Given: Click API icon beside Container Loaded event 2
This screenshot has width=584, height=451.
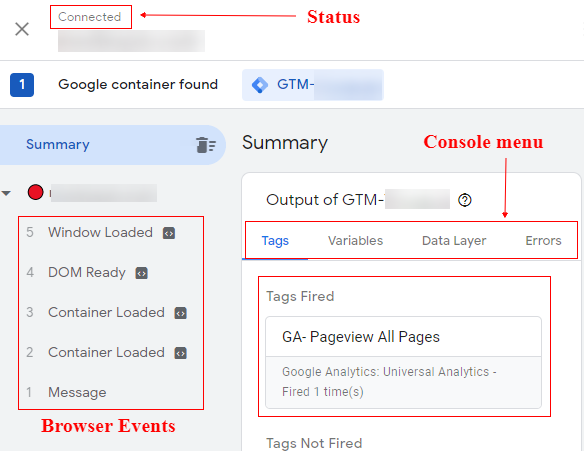Looking at the screenshot, I should tap(181, 353).
